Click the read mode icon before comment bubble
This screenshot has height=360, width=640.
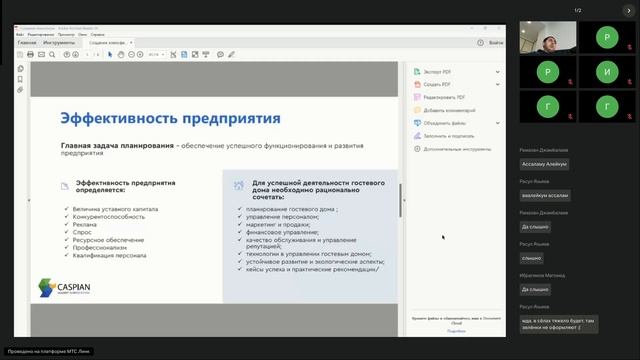206,54
